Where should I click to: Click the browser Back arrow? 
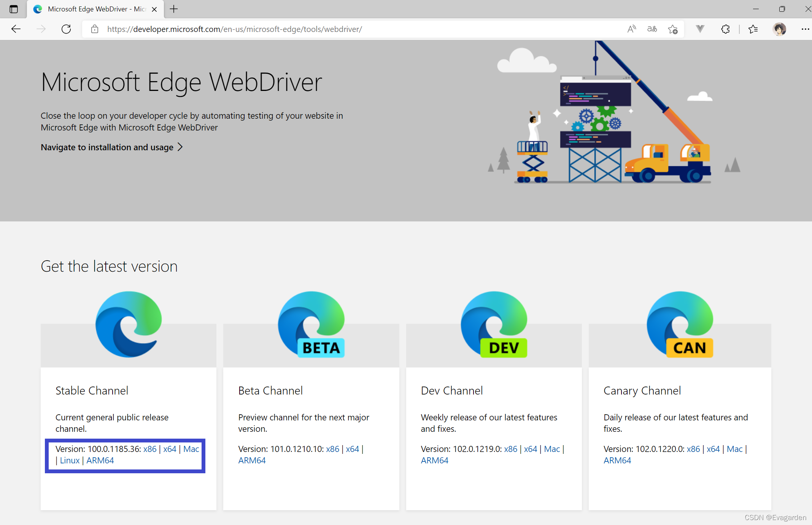(x=16, y=29)
